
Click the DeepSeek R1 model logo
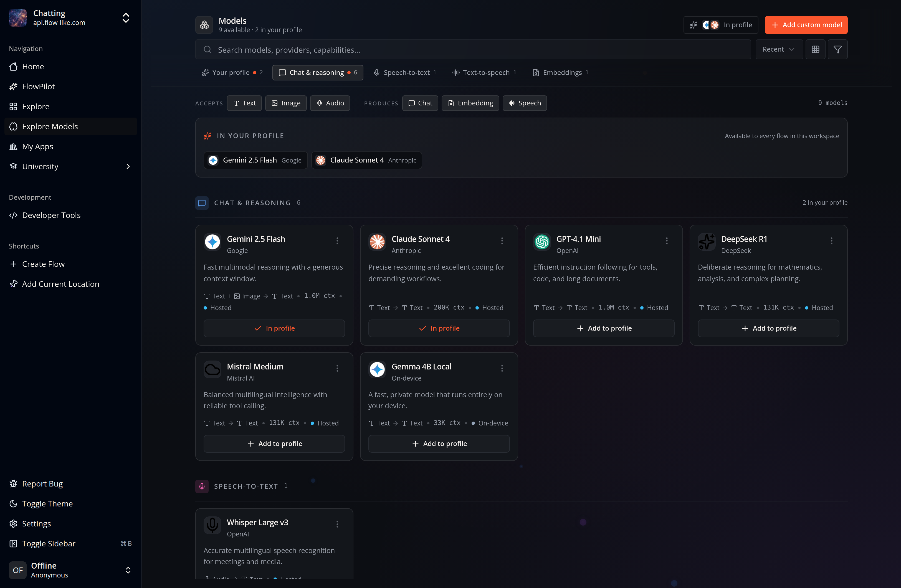(707, 242)
